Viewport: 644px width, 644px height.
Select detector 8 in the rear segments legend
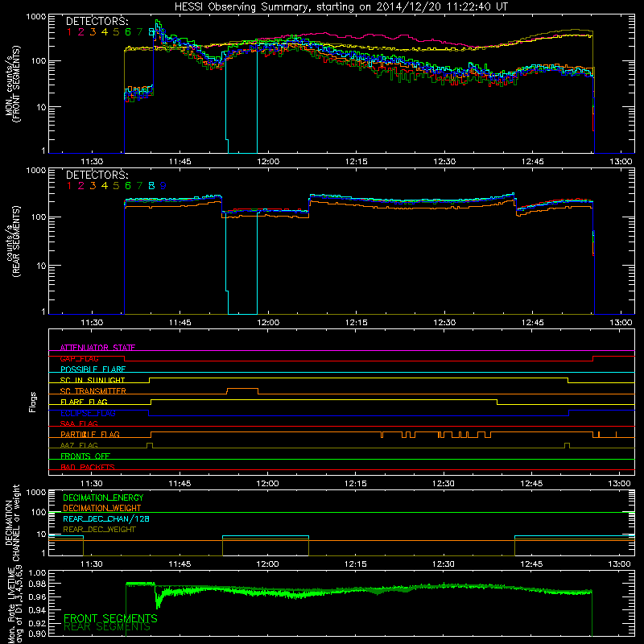point(151,186)
